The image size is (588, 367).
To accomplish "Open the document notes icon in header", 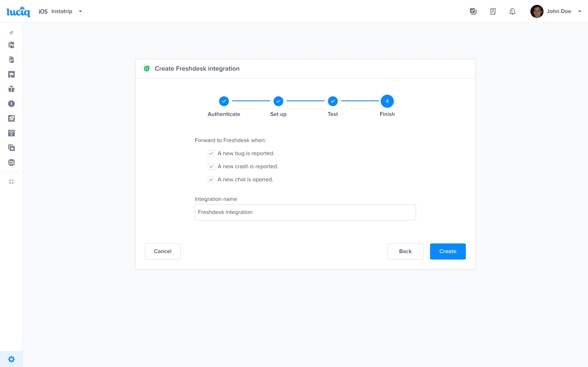I will click(x=493, y=11).
